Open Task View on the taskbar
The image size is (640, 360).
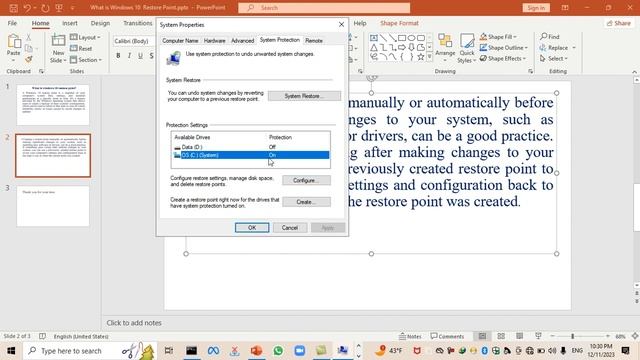click(x=169, y=351)
